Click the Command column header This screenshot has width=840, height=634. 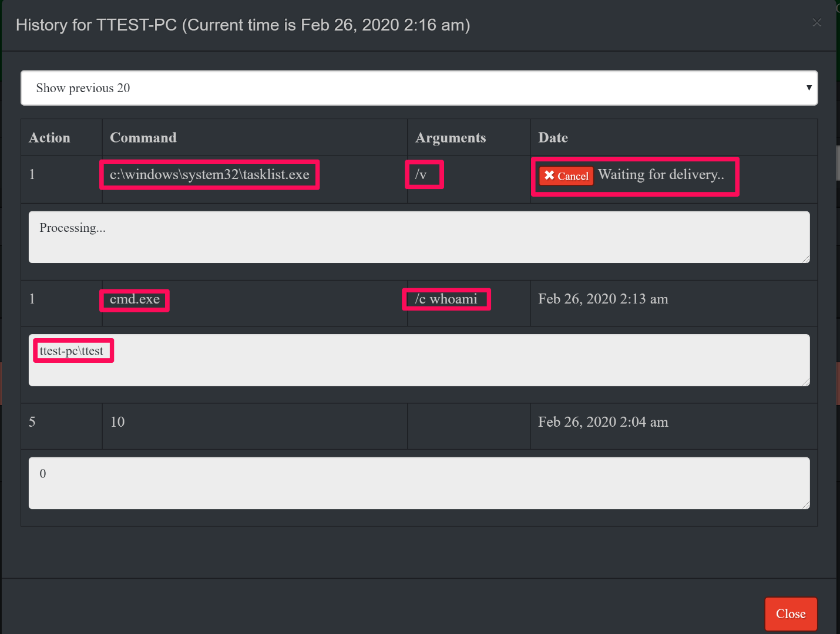click(143, 138)
